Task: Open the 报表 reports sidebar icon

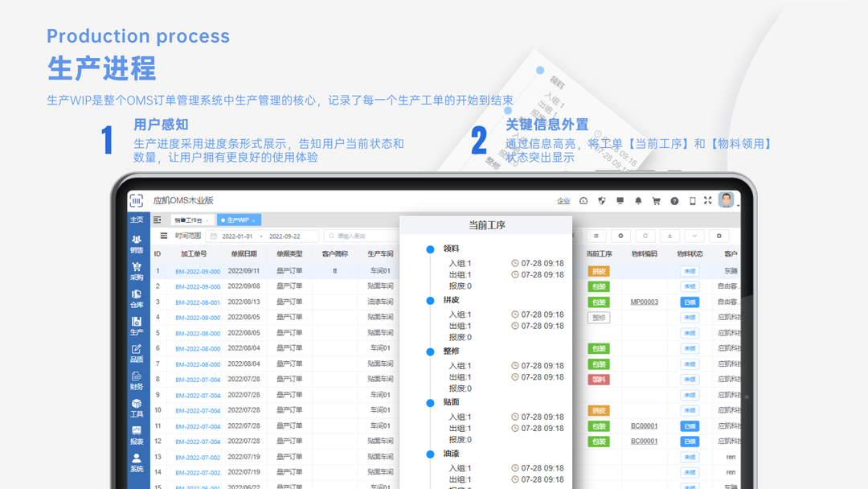Action: [x=135, y=437]
